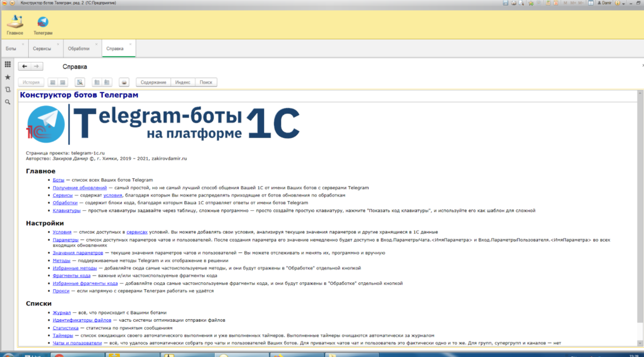644x357 pixels.
Task: Open the history icon in left sidebar
Action: pos(7,90)
